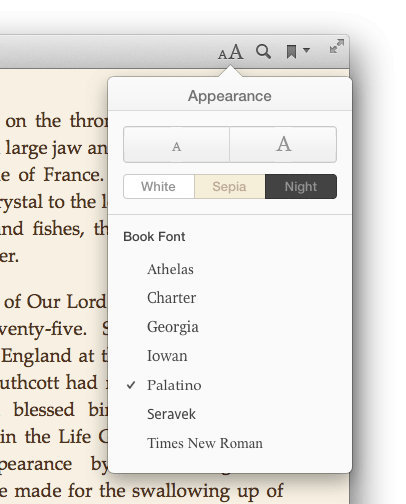Screen dimensions: 406x504
Task: Choose Georgia as book font
Action: tap(173, 327)
